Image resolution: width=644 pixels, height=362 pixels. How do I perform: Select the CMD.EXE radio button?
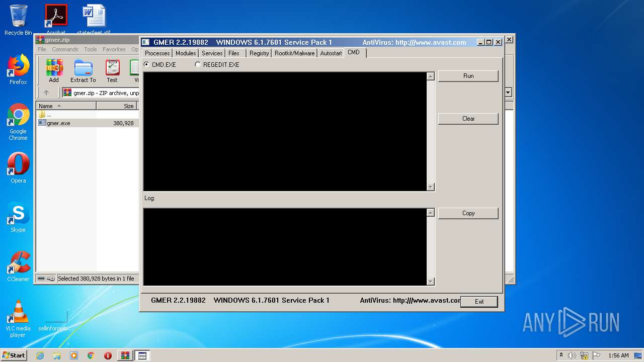pos(146,64)
